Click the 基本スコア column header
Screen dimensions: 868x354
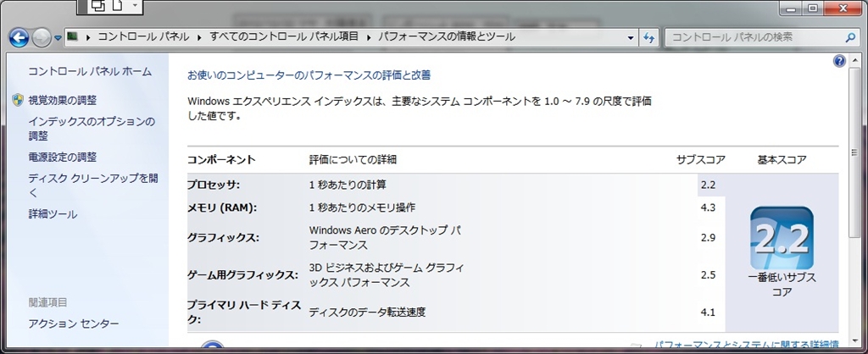point(782,160)
